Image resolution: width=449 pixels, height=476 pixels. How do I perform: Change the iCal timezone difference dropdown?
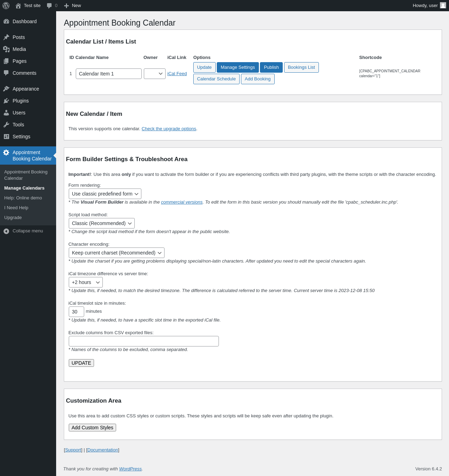tap(86, 282)
